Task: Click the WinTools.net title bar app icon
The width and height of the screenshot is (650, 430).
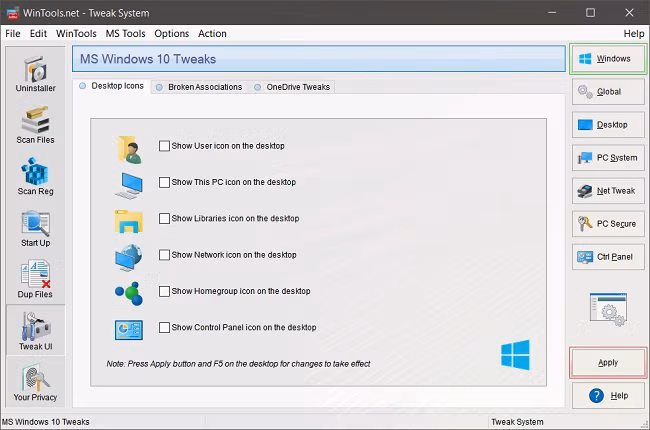Action: [x=12, y=13]
